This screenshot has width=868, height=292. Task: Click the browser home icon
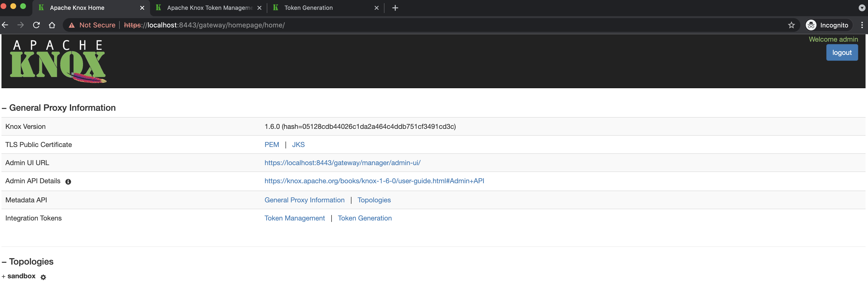52,25
